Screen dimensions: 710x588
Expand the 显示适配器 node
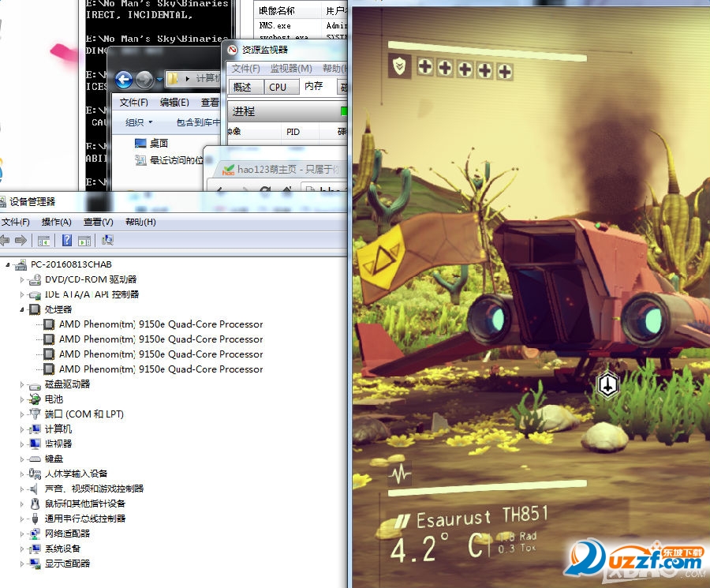(21, 564)
